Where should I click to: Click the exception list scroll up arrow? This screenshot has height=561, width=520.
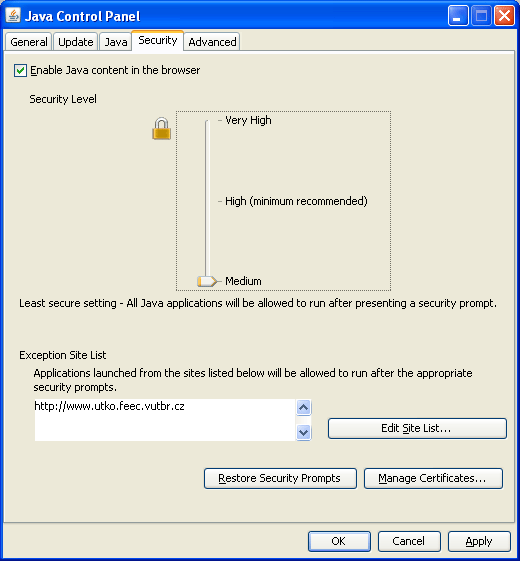303,408
